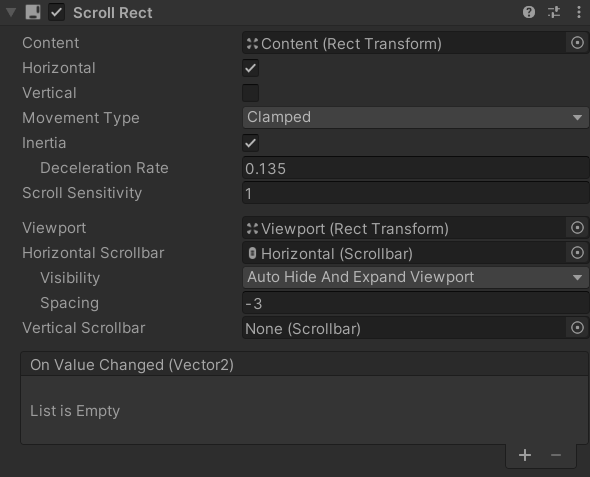The width and height of the screenshot is (590, 477).
Task: Click the Vertical Scrollbar property label
Action: 84,328
